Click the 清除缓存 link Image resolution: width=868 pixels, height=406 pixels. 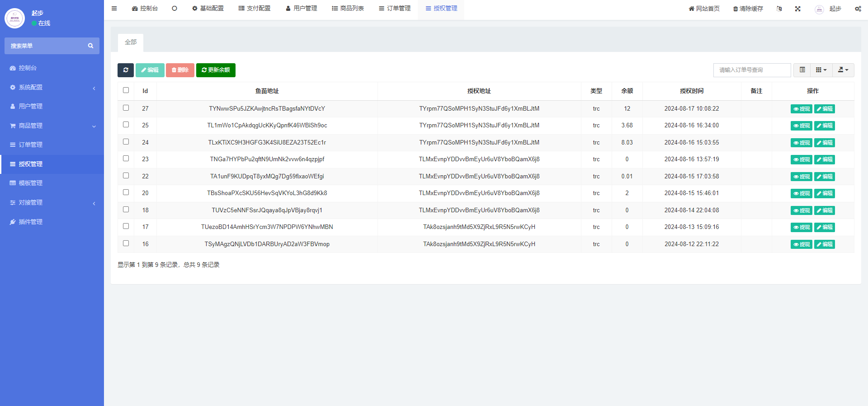pos(748,9)
